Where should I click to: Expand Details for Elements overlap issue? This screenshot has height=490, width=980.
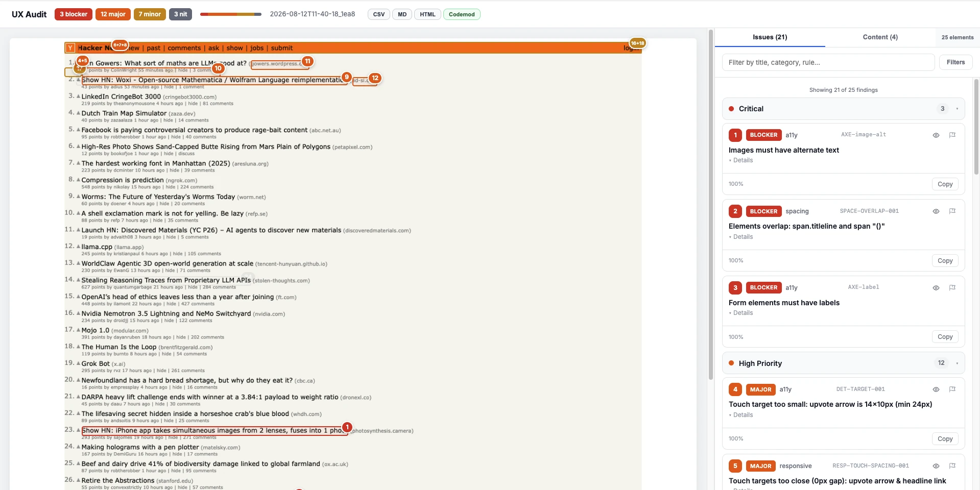[x=741, y=237]
